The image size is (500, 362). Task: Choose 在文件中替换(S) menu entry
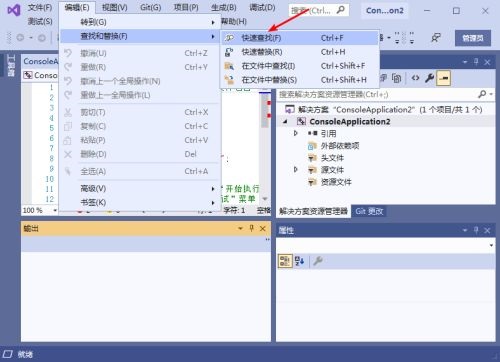[300, 80]
